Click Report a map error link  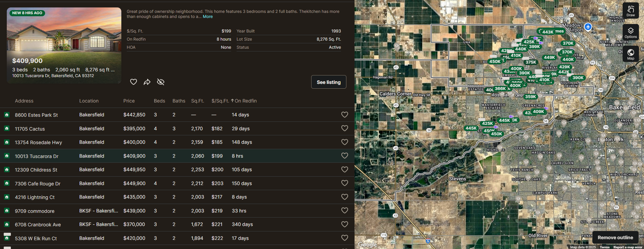tap(628, 247)
